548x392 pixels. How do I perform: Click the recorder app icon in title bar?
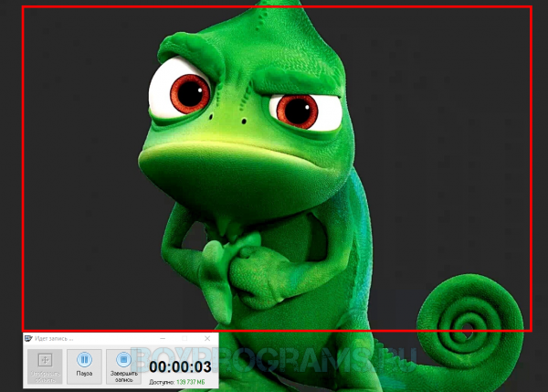28,338
